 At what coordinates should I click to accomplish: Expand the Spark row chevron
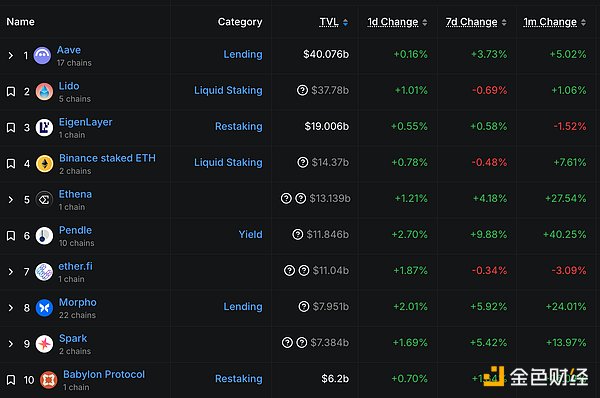pos(11,344)
